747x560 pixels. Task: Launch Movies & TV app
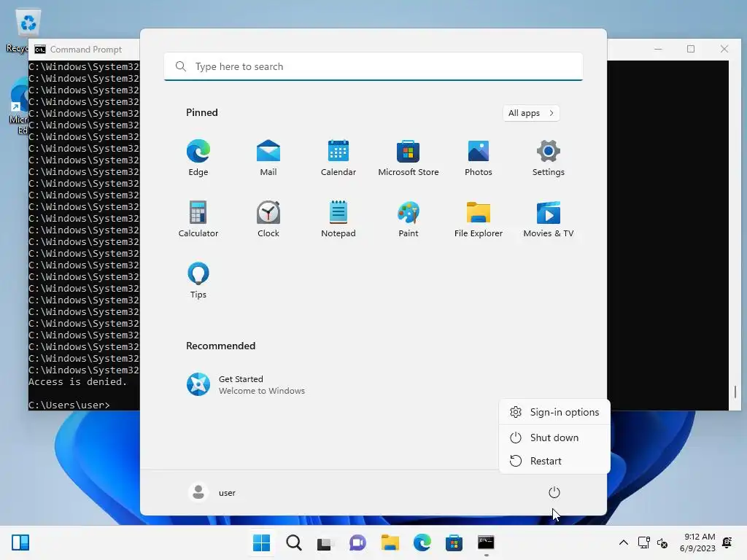549,219
